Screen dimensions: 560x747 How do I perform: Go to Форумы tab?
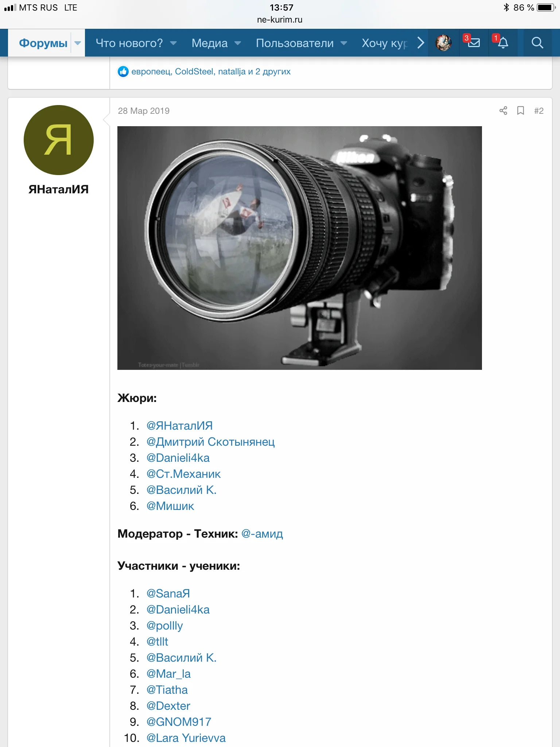43,43
